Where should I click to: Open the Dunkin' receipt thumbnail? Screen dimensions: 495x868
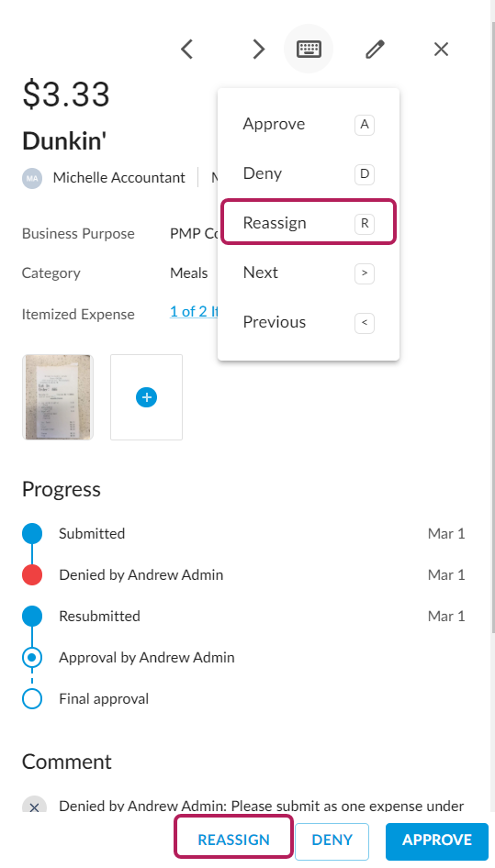tap(58, 397)
